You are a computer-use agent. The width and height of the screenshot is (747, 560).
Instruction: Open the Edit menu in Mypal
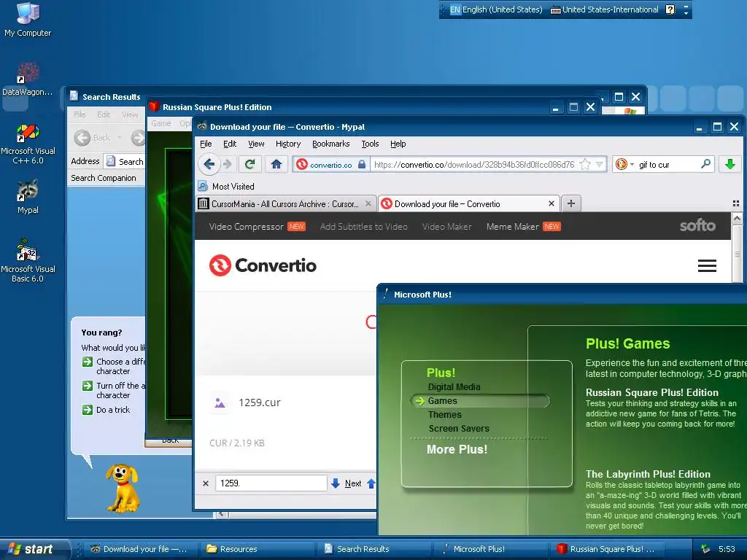coord(230,144)
